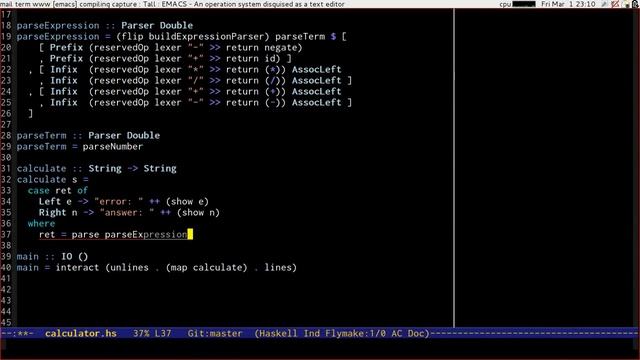The height and width of the screenshot is (360, 640).
Task: Click the EMACS window title in top bar
Action: (x=253, y=4)
